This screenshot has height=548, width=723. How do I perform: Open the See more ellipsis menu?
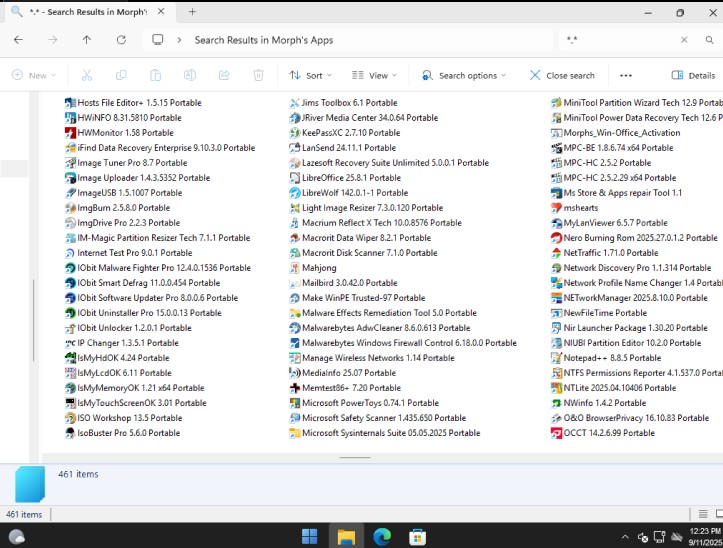[626, 76]
